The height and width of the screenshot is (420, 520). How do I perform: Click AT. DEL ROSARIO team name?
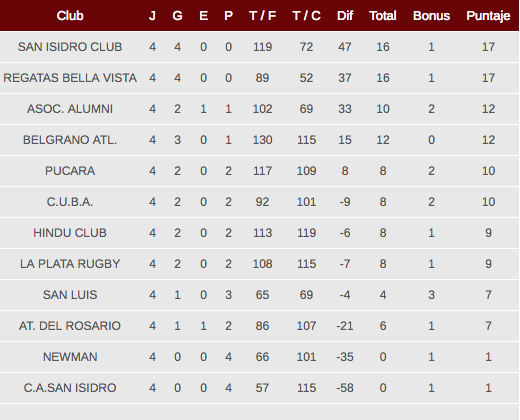[70, 326]
